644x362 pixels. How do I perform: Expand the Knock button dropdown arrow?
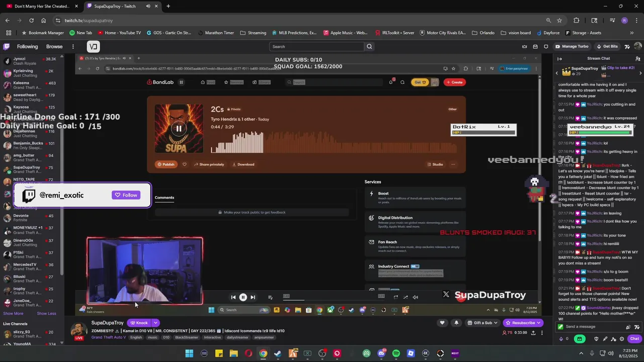(156, 323)
